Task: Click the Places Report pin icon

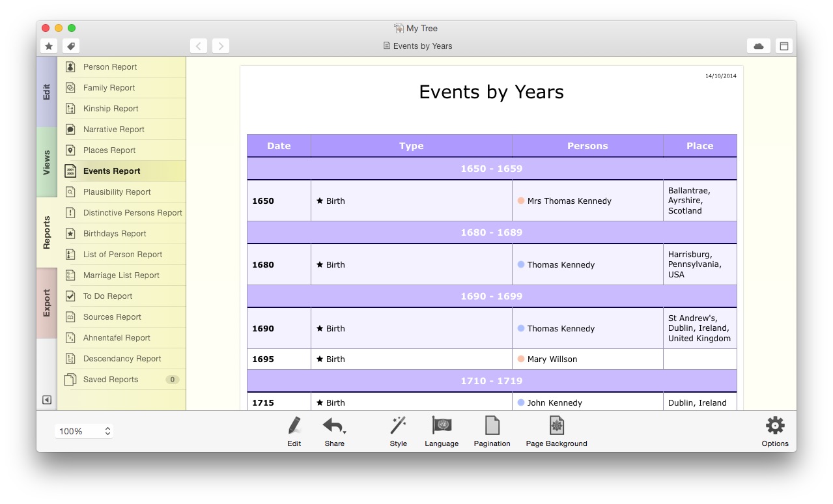Action: [70, 150]
